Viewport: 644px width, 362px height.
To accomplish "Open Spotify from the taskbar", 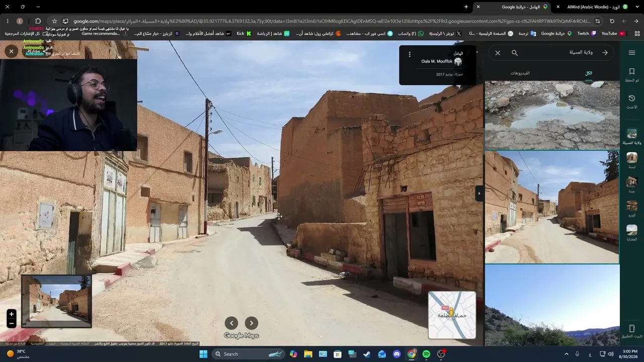I will tap(426, 354).
